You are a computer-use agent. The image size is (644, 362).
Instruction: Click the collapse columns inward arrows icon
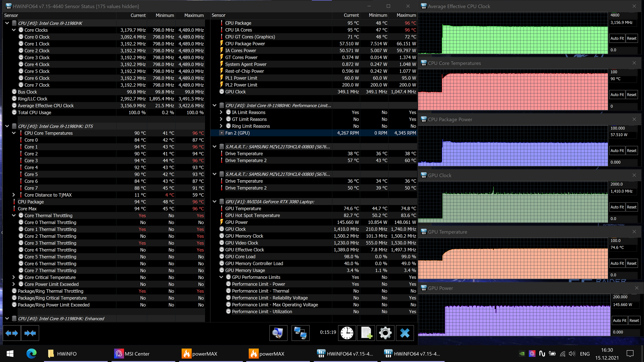pos(30,333)
